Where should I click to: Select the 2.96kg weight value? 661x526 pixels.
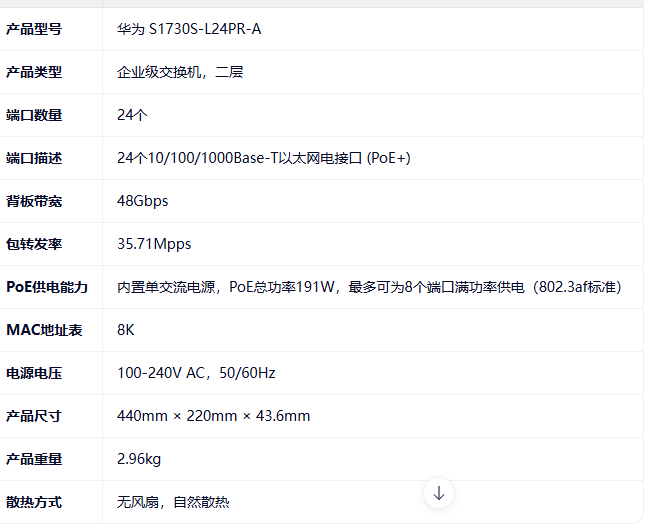[139, 459]
